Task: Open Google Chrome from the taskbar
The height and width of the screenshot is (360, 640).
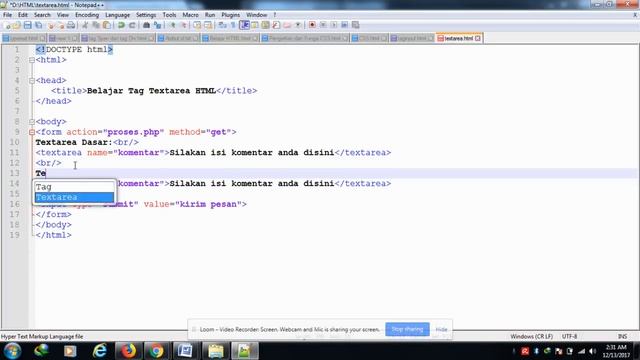Action: tap(156, 351)
